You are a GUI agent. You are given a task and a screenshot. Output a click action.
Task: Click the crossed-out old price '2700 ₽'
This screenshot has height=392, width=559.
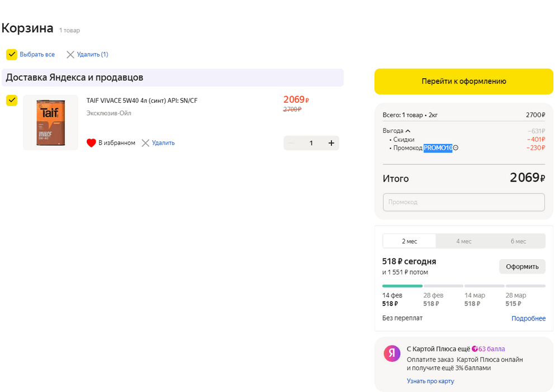click(x=292, y=109)
